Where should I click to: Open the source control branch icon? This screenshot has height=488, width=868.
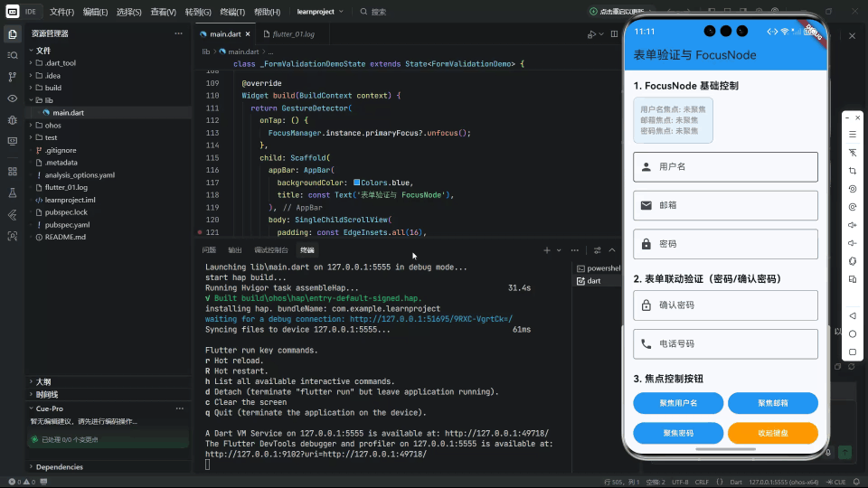click(12, 77)
